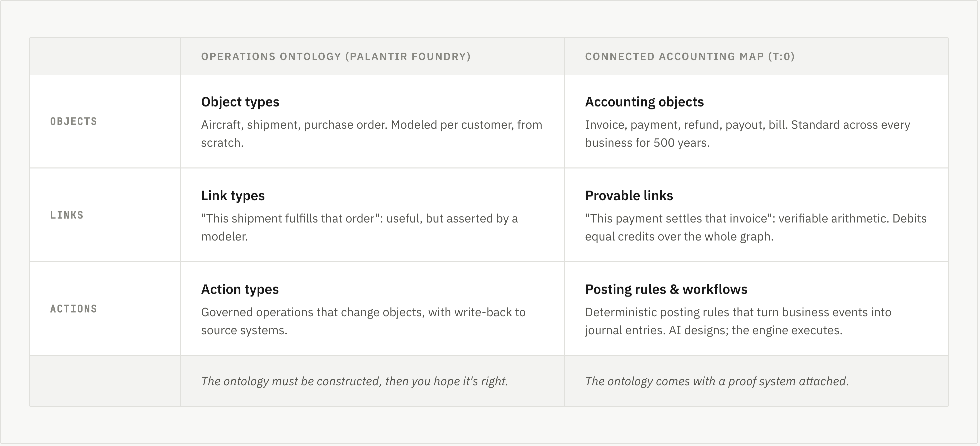This screenshot has height=446, width=980.
Task: Click the ACTIONS row label
Action: pyautogui.click(x=73, y=309)
